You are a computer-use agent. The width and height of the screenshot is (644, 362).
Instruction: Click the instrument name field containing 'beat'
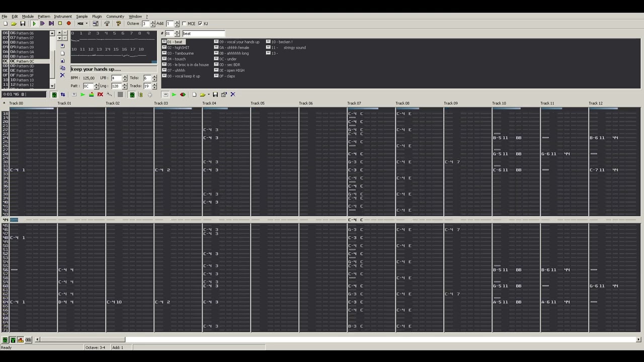[x=203, y=34]
